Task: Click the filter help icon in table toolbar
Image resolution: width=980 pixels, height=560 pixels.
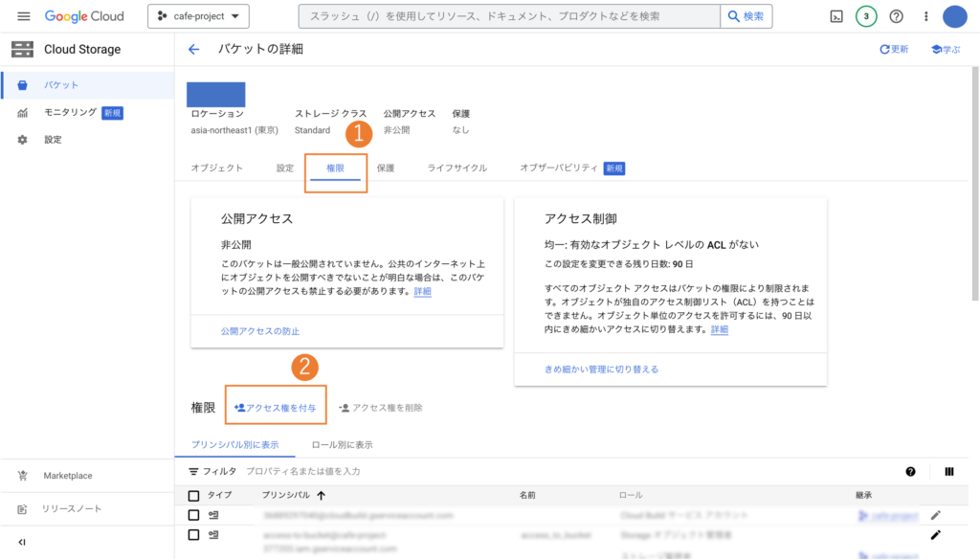Action: 911,472
